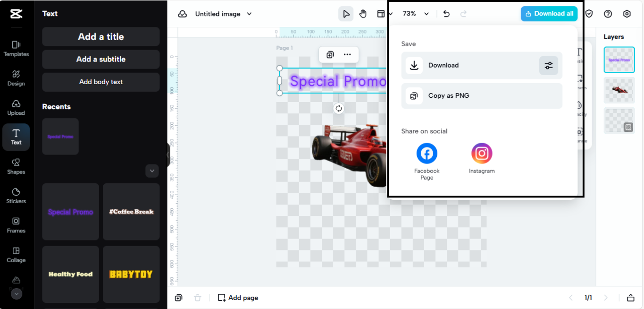The height and width of the screenshot is (309, 644).
Task: Go to next page arrow
Action: click(x=606, y=298)
